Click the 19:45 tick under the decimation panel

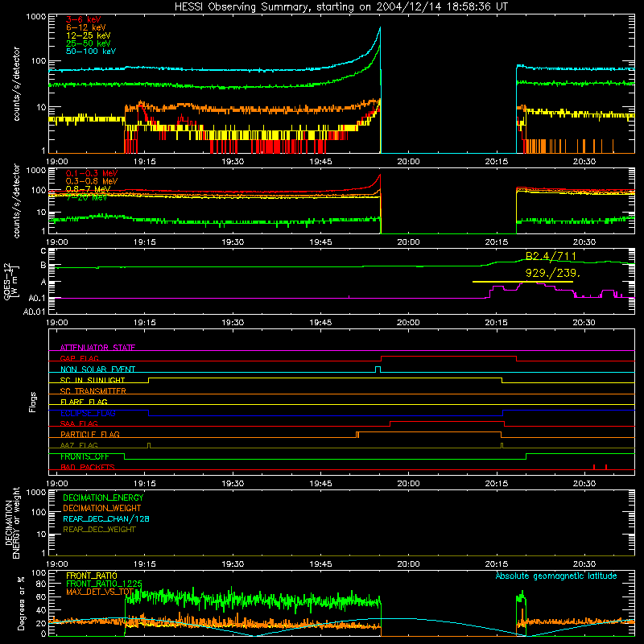point(320,564)
